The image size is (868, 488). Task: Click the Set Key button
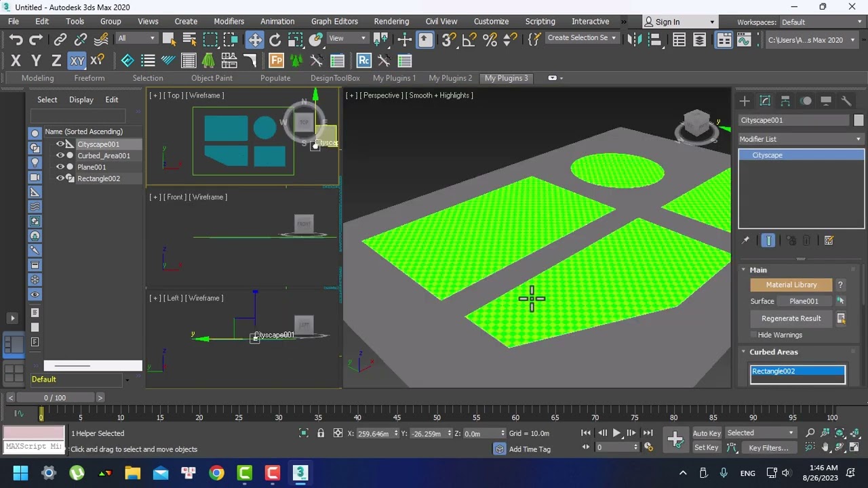click(x=707, y=448)
